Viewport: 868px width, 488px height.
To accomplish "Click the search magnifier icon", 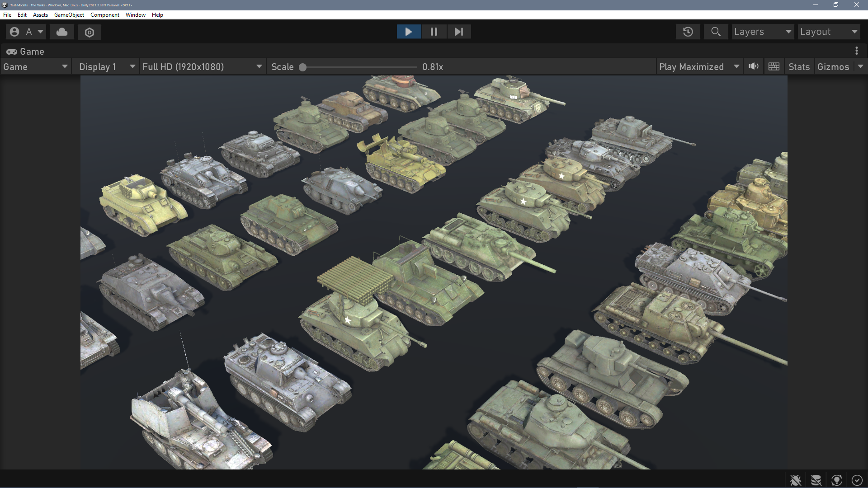I will pyautogui.click(x=716, y=32).
